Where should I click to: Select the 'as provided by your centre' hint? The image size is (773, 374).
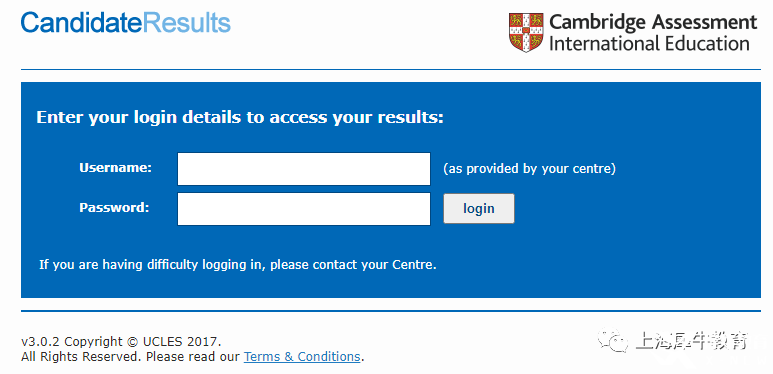(x=529, y=169)
